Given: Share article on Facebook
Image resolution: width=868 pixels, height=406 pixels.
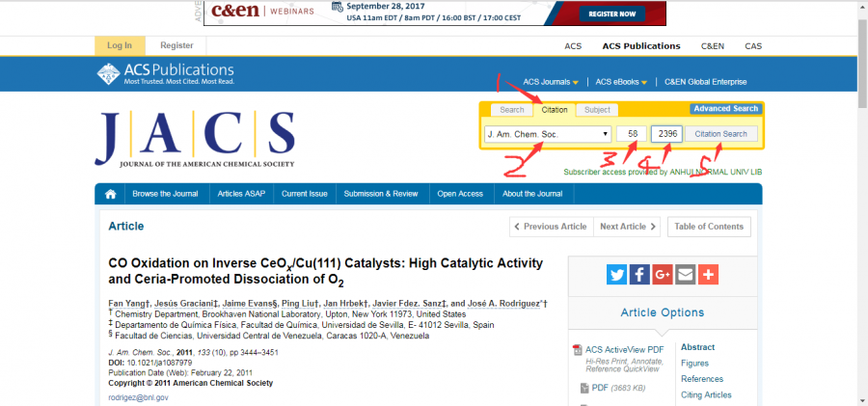Looking at the screenshot, I should [639, 274].
